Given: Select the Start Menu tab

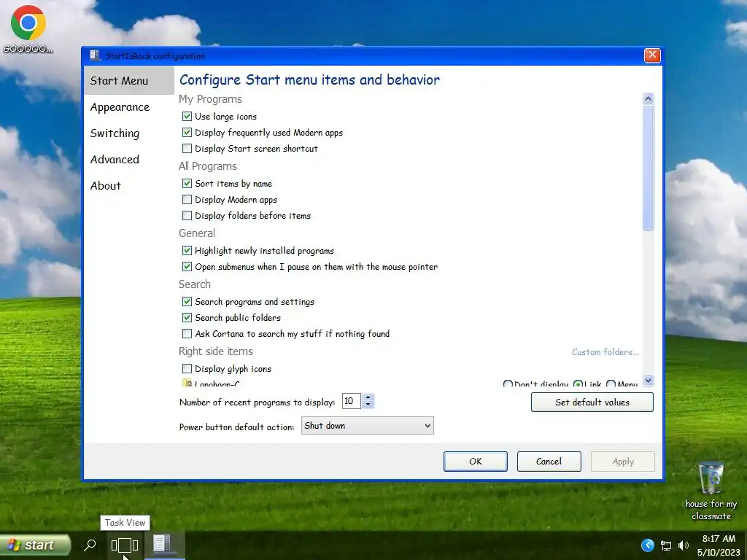Looking at the screenshot, I should (x=128, y=80).
